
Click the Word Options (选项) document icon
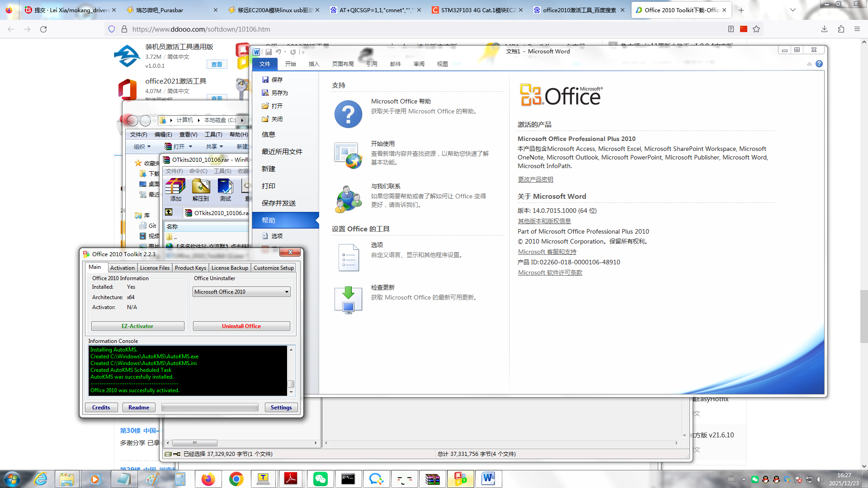pyautogui.click(x=348, y=257)
